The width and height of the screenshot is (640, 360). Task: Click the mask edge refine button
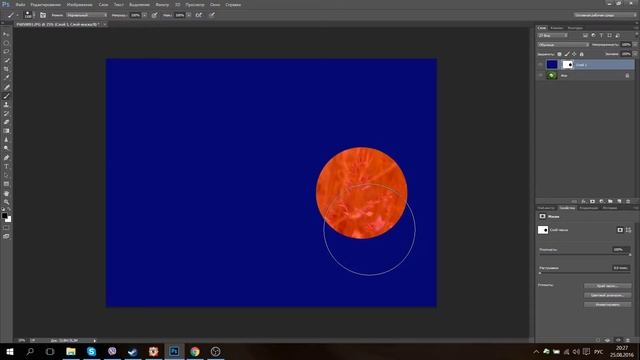tap(607, 286)
